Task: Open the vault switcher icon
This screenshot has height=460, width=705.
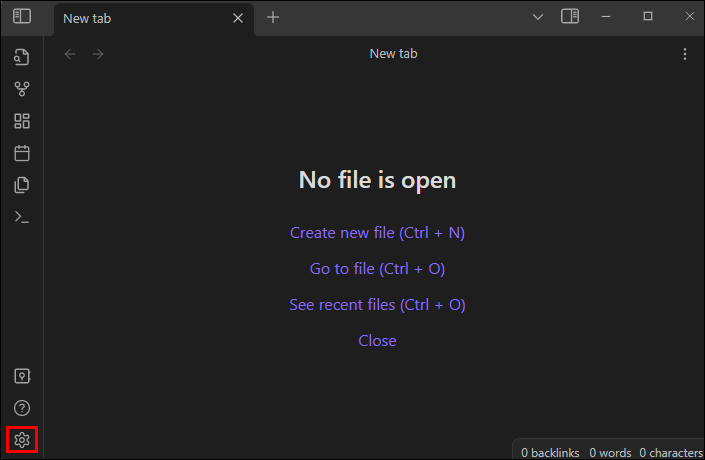Action: pyautogui.click(x=22, y=376)
